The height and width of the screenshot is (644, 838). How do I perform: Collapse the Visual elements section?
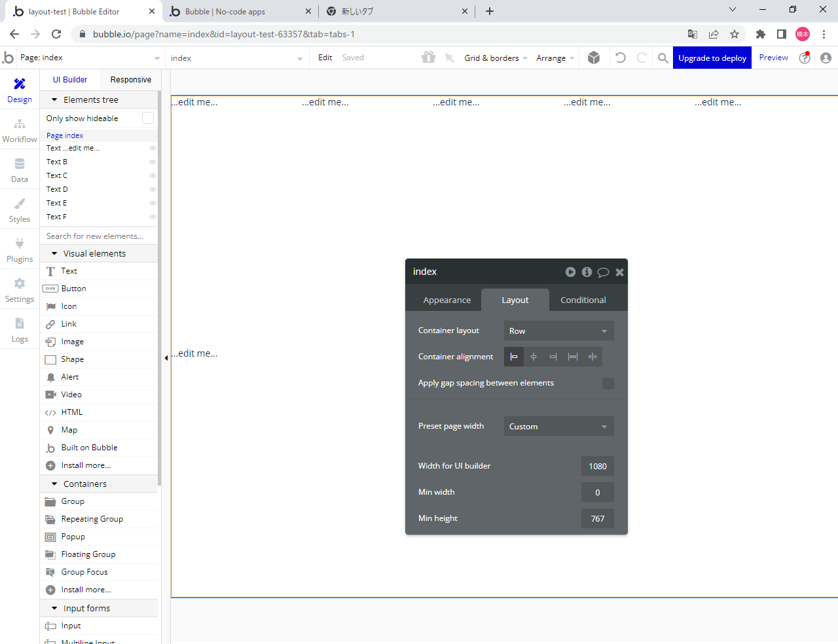(x=54, y=253)
